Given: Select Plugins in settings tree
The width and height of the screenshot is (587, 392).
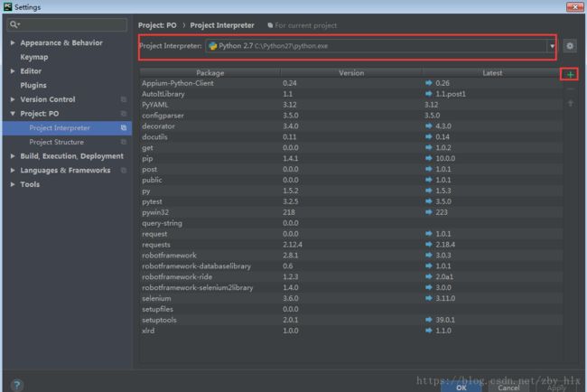Looking at the screenshot, I should pyautogui.click(x=33, y=86).
